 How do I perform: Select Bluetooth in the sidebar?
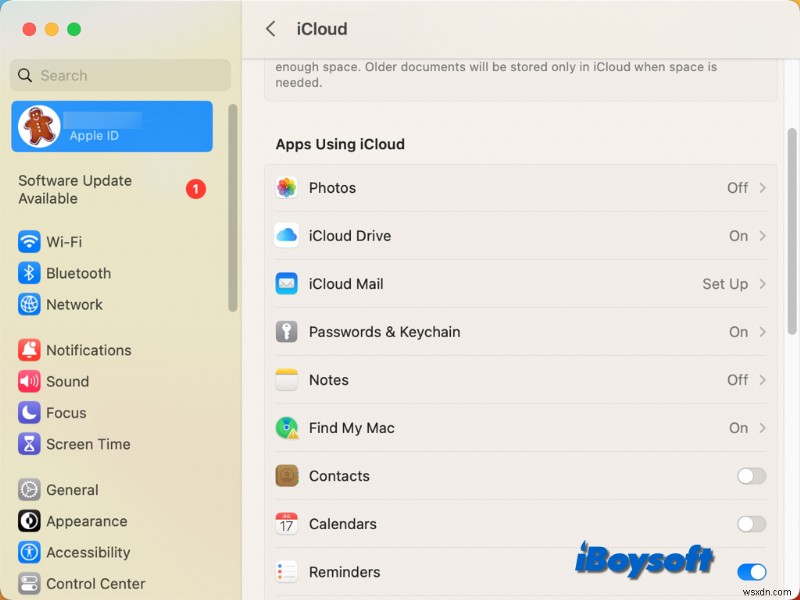79,273
